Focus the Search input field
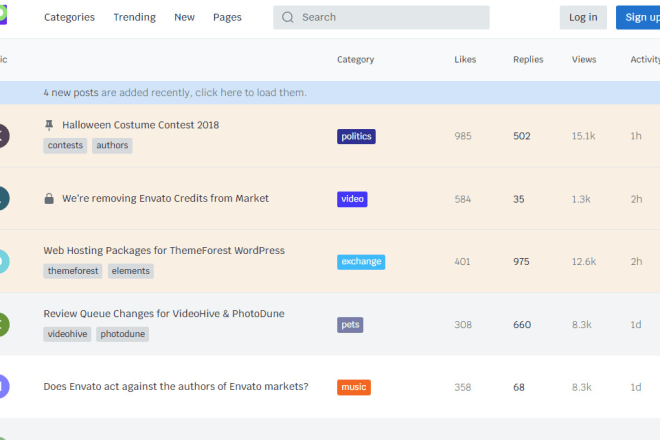The image size is (660, 440). [381, 17]
